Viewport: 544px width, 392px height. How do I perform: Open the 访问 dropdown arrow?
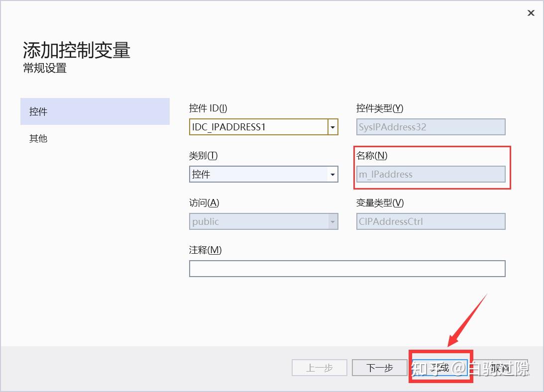point(332,221)
